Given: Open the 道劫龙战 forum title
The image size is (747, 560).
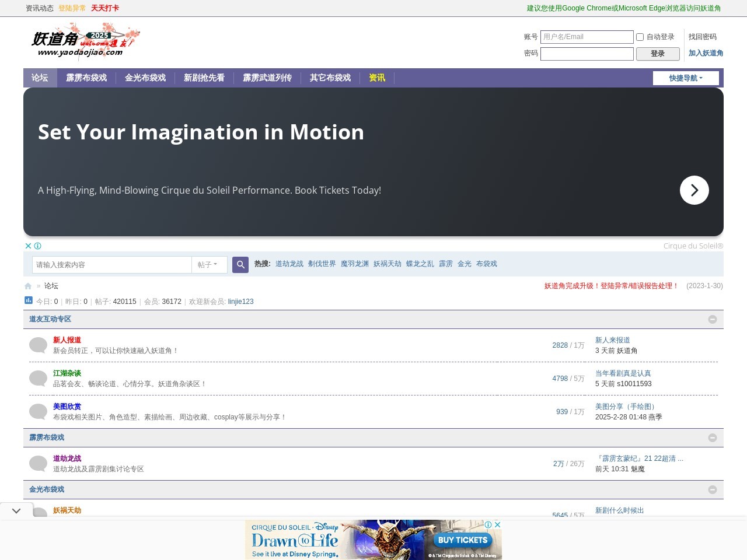Looking at the screenshot, I should [x=67, y=459].
